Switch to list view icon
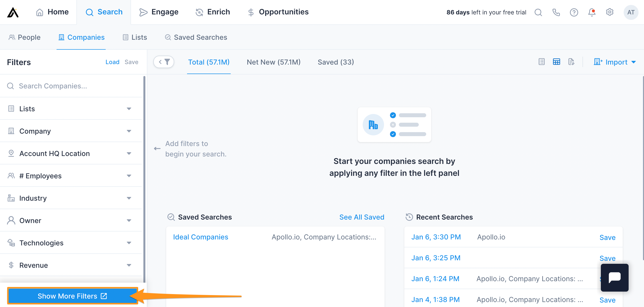 coord(542,62)
